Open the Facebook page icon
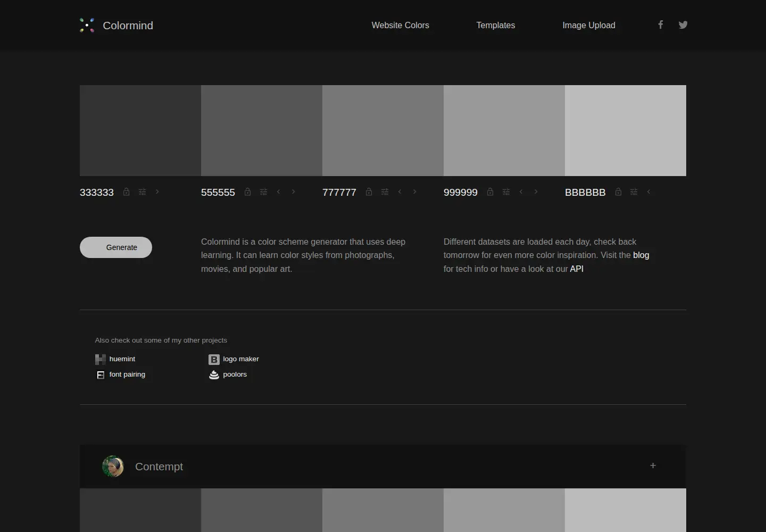 660,24
